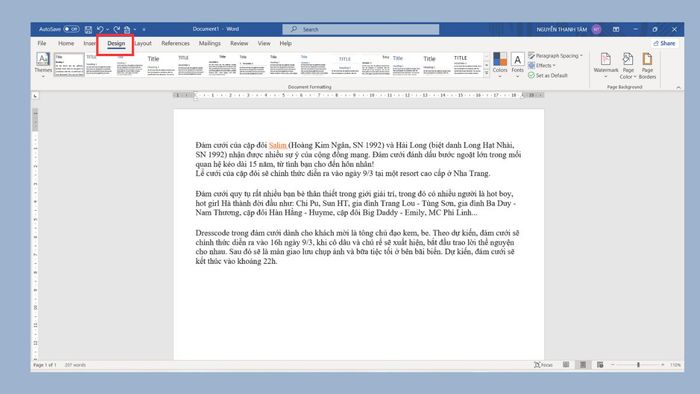Switch to the Mailings tab

[x=210, y=43]
